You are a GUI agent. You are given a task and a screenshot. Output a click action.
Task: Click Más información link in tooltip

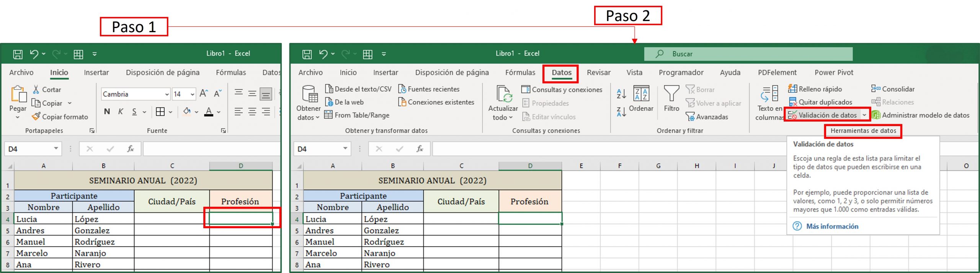(832, 226)
